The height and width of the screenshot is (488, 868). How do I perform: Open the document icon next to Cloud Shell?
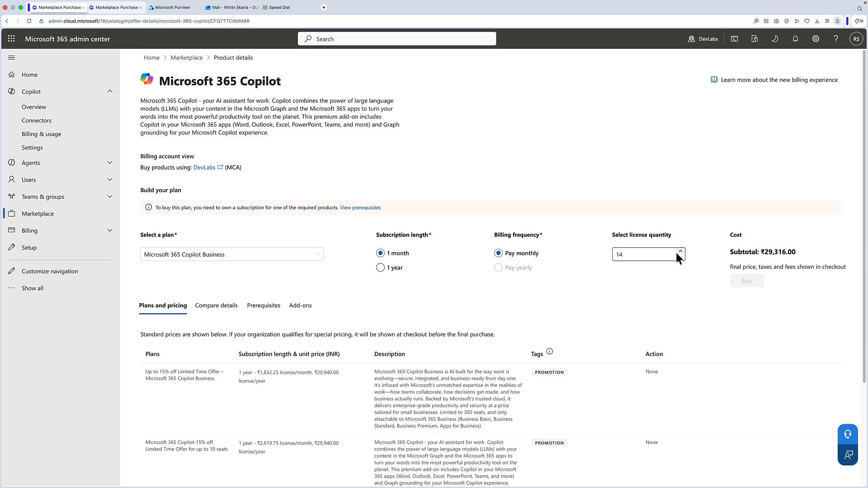755,39
